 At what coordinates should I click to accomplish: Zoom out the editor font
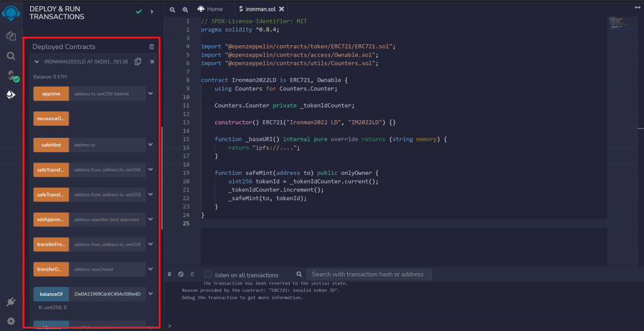(172, 9)
